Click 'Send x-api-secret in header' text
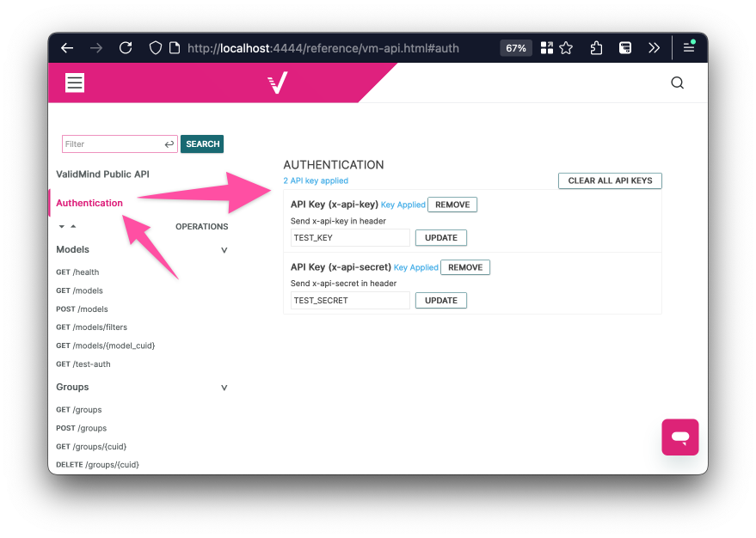Viewport: 756px width, 538px height. click(344, 284)
